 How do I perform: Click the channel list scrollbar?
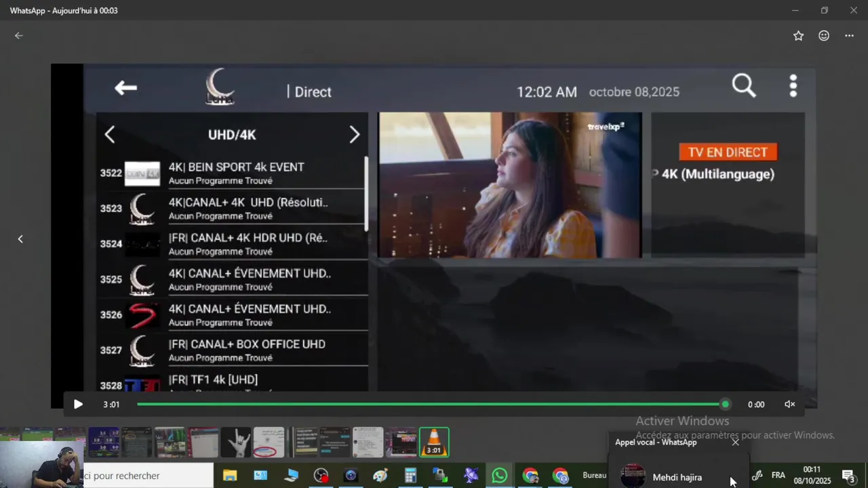(x=366, y=194)
